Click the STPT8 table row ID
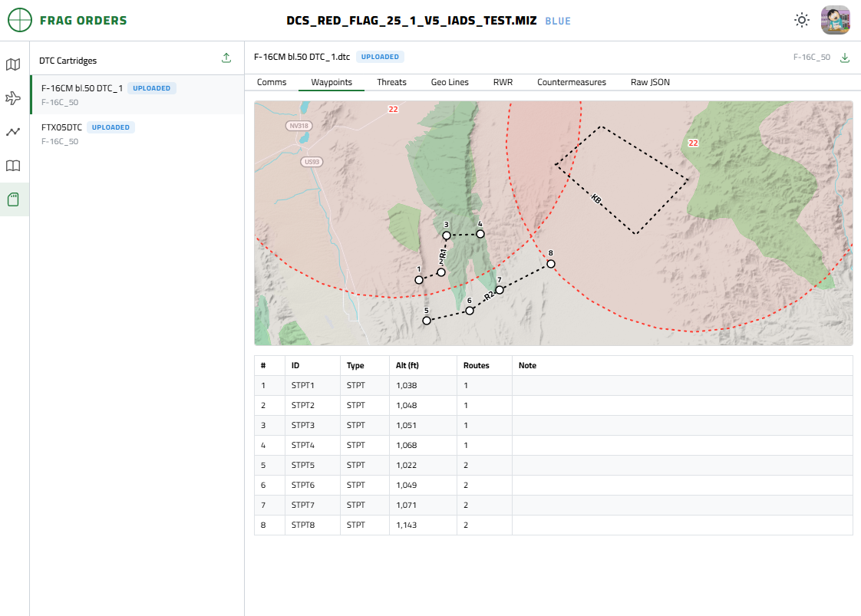The image size is (861, 616). coord(303,525)
